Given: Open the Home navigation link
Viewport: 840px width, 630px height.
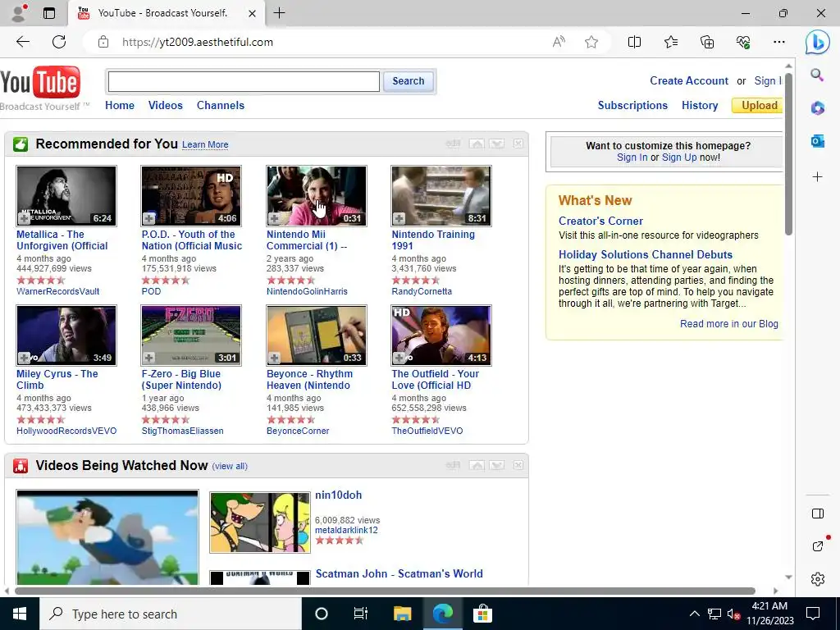Looking at the screenshot, I should pos(120,106).
